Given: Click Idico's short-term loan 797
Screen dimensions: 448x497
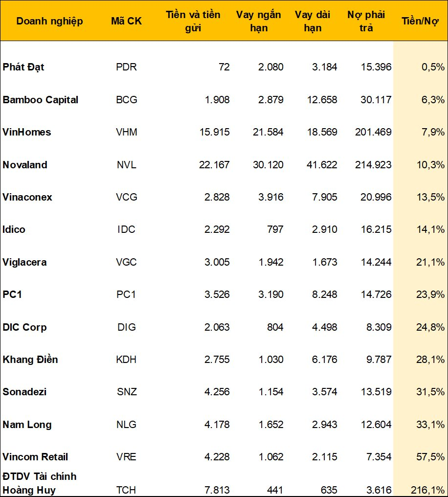Looking at the screenshot, I should pos(275,229).
